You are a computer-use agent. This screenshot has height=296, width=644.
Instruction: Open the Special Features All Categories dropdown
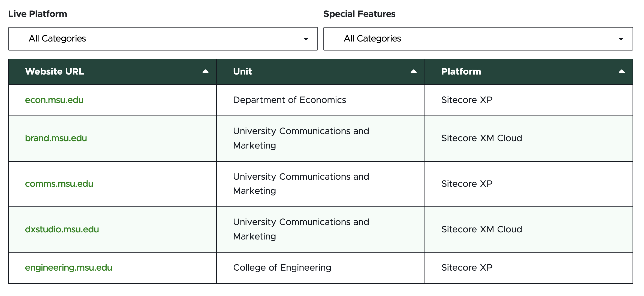[x=478, y=39]
